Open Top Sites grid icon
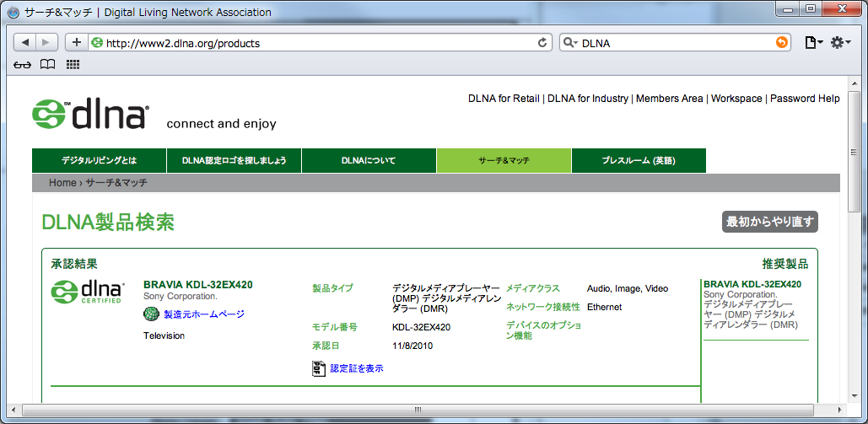Screen dimensions: 868x424 [73, 65]
